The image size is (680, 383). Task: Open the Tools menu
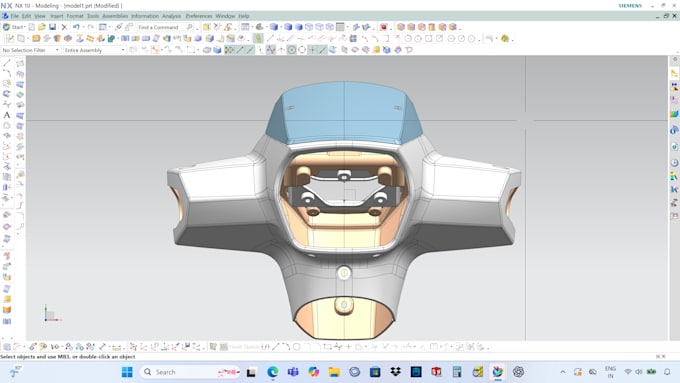[93, 16]
